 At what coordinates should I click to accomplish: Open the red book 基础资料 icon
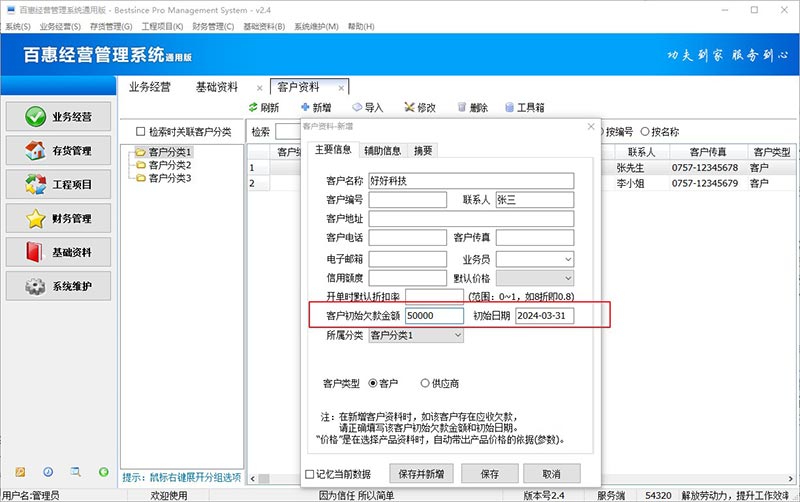pos(34,252)
